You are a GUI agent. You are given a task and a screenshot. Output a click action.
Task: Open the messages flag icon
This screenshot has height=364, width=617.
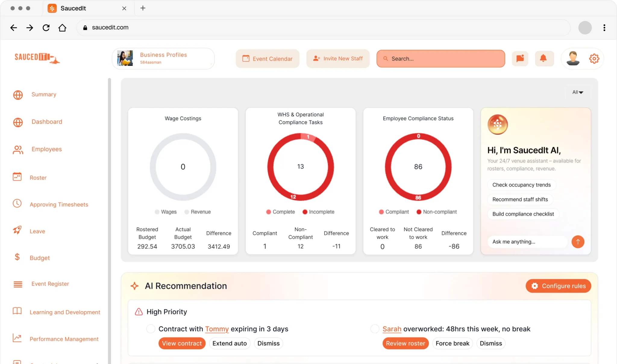tap(520, 58)
